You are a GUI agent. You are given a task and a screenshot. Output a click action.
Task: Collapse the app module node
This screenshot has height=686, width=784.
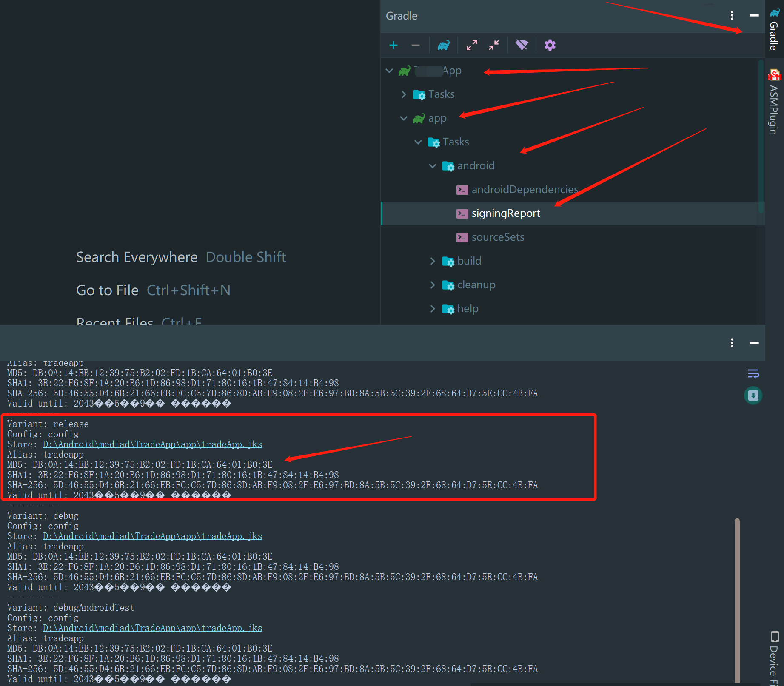click(x=404, y=118)
